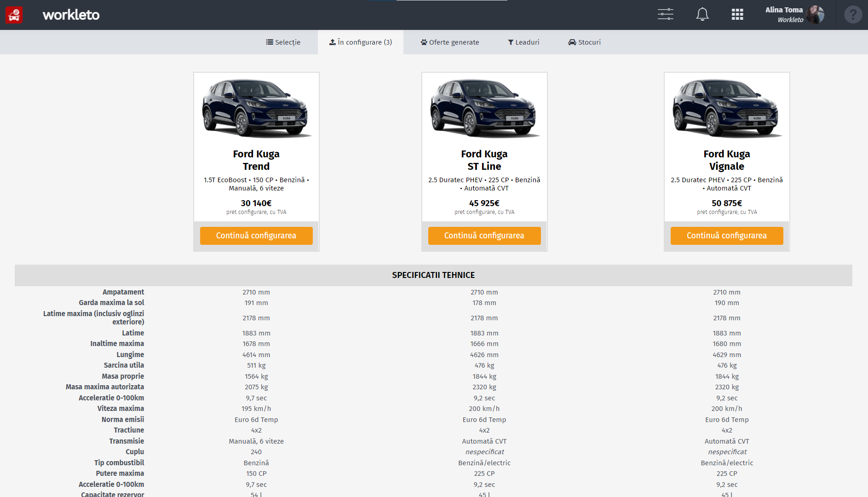This screenshot has height=497, width=868.
Task: Click the 1564 kg Masa proprie value
Action: click(x=256, y=376)
